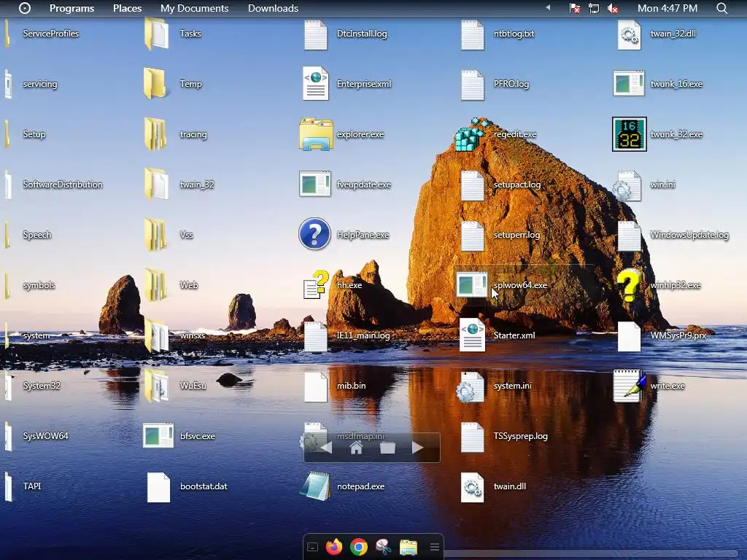Select the twain.dll file icon

[472, 486]
